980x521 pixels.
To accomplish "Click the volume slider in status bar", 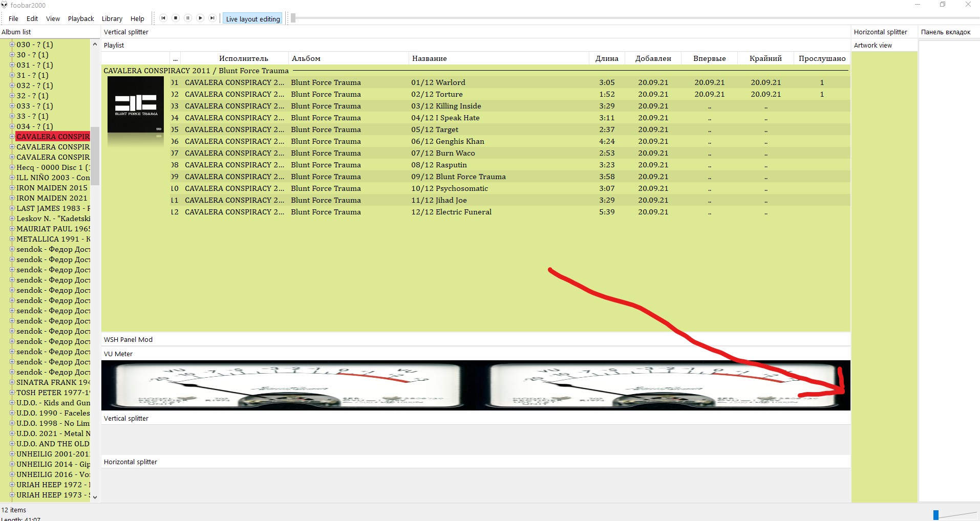I will (x=954, y=515).
